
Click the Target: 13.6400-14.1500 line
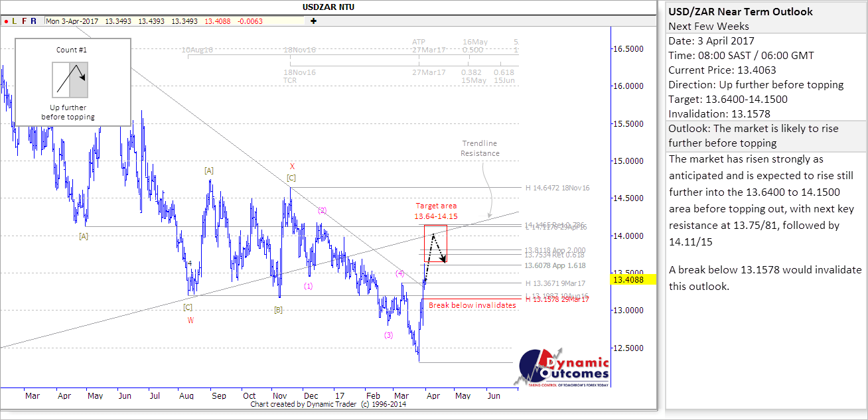click(729, 99)
